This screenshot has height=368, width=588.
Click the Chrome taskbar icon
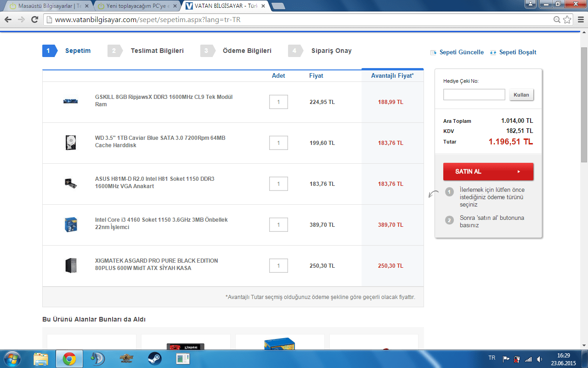[69, 359]
